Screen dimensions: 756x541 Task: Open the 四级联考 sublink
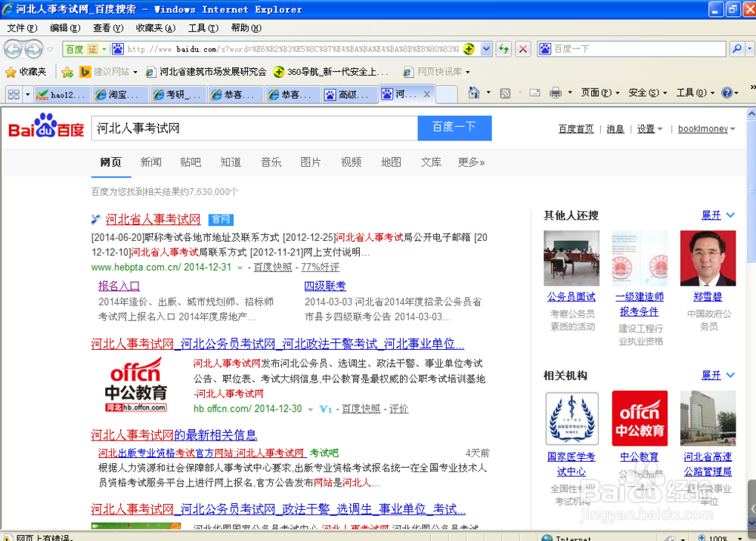[x=325, y=286]
